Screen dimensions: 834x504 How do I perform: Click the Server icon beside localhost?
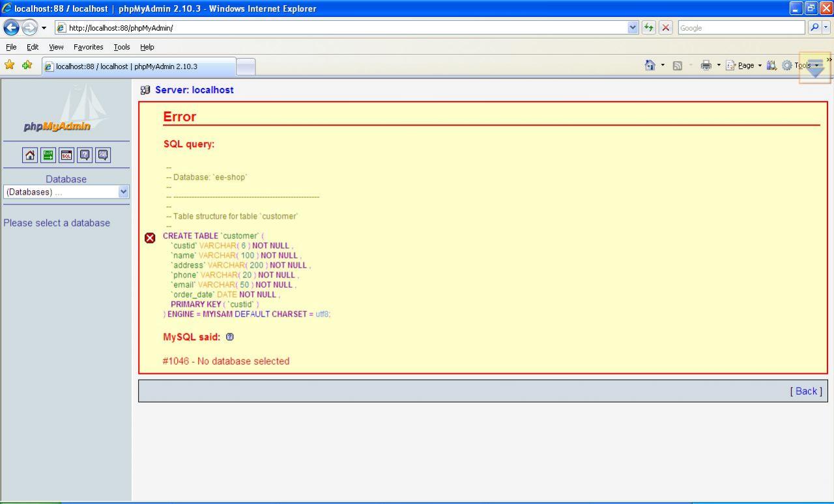145,90
